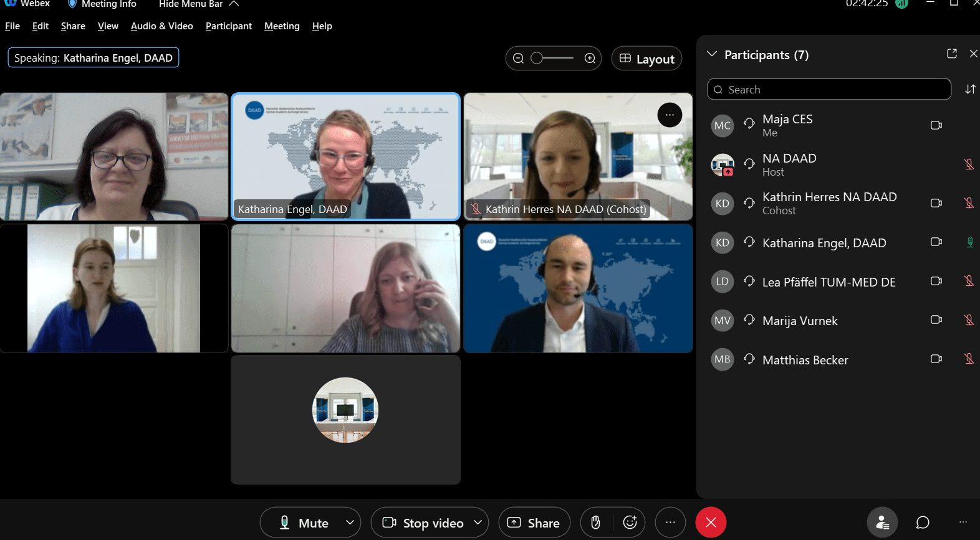Collapse the Participants (7) list
The height and width of the screenshot is (540, 980).
712,54
